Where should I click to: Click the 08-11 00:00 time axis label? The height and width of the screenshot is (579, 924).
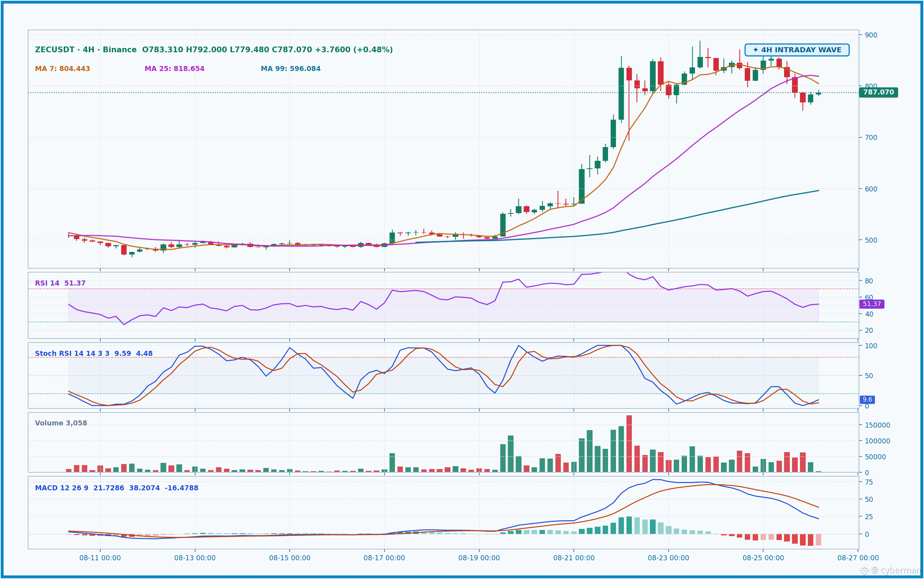(x=100, y=558)
